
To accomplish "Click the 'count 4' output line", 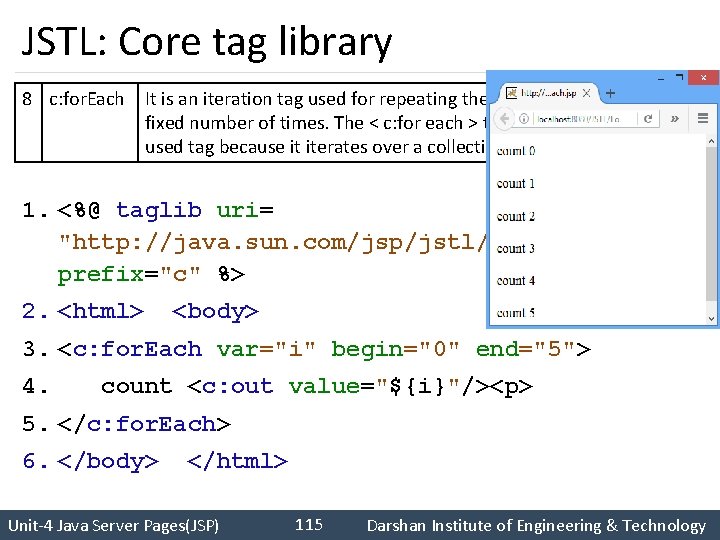I will 516,281.
